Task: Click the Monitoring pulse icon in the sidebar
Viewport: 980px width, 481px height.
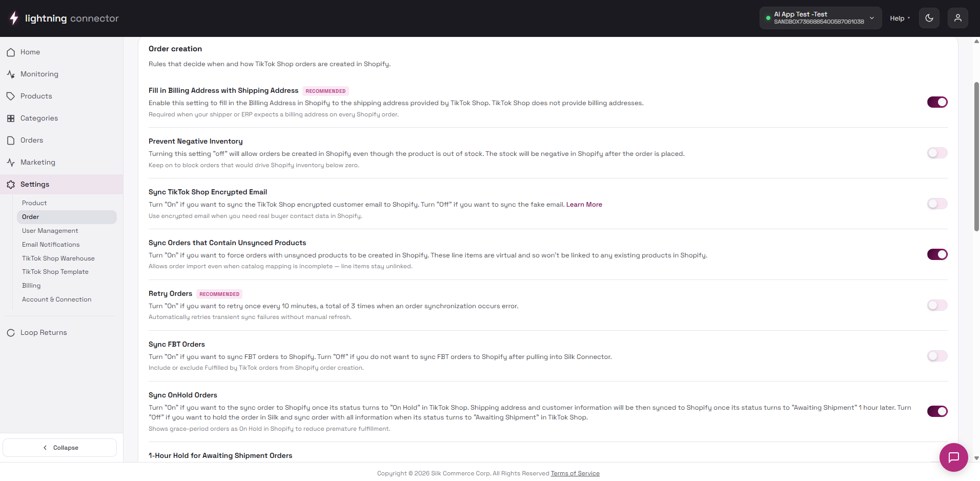Action: (x=11, y=74)
